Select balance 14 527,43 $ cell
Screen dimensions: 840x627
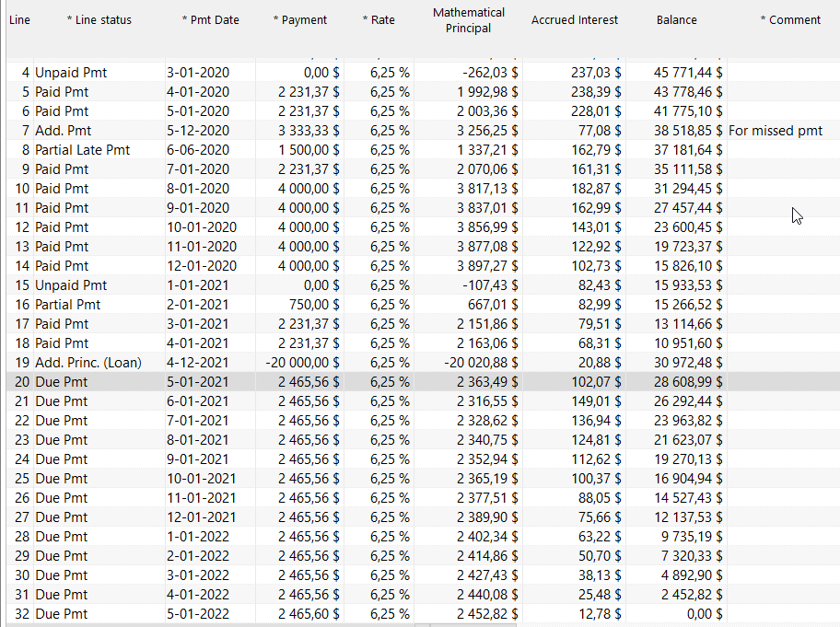[677, 498]
